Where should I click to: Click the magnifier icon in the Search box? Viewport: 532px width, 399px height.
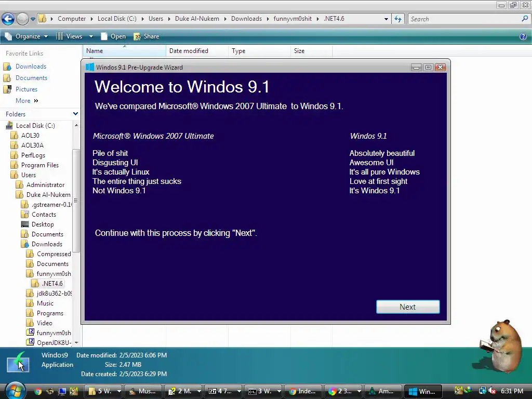(525, 19)
